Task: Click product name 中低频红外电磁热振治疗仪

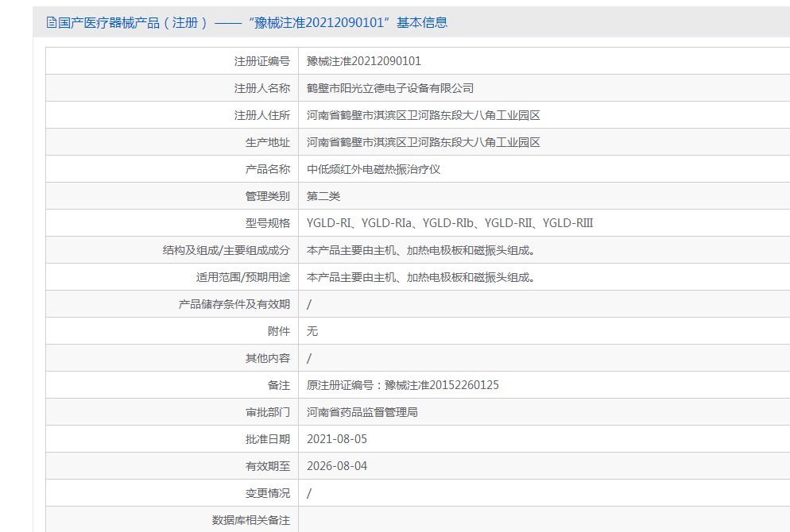Action: click(x=374, y=170)
